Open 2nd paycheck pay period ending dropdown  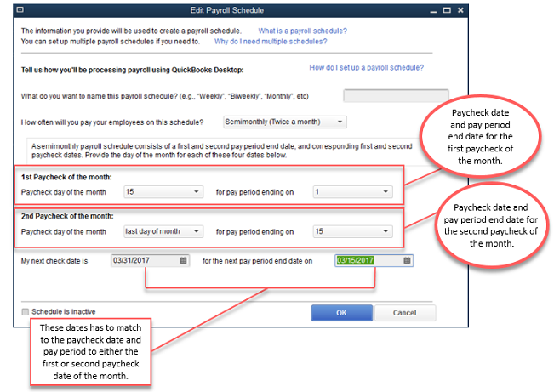[x=352, y=231]
